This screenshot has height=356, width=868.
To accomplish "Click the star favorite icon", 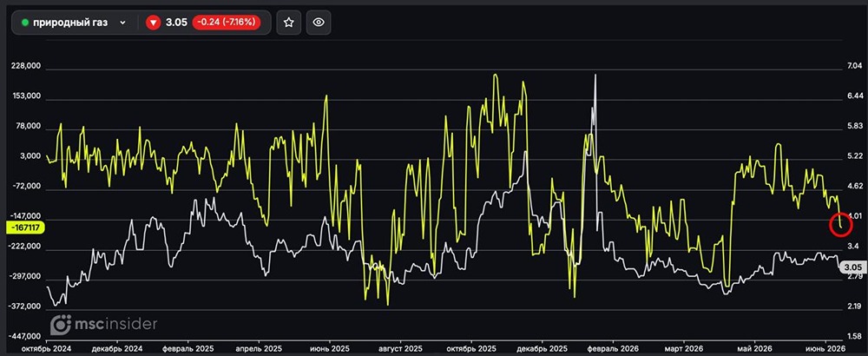I will (288, 23).
